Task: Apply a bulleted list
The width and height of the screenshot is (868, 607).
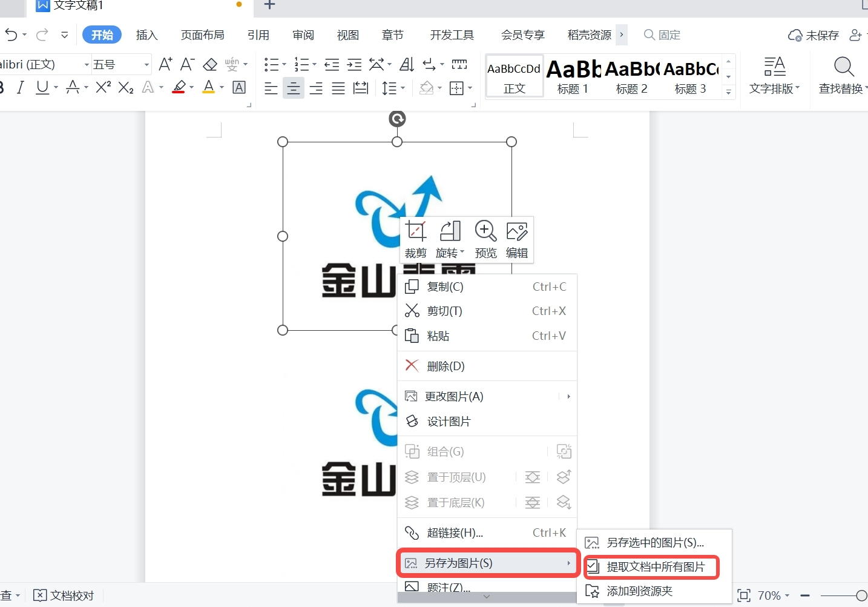Action: click(x=272, y=64)
